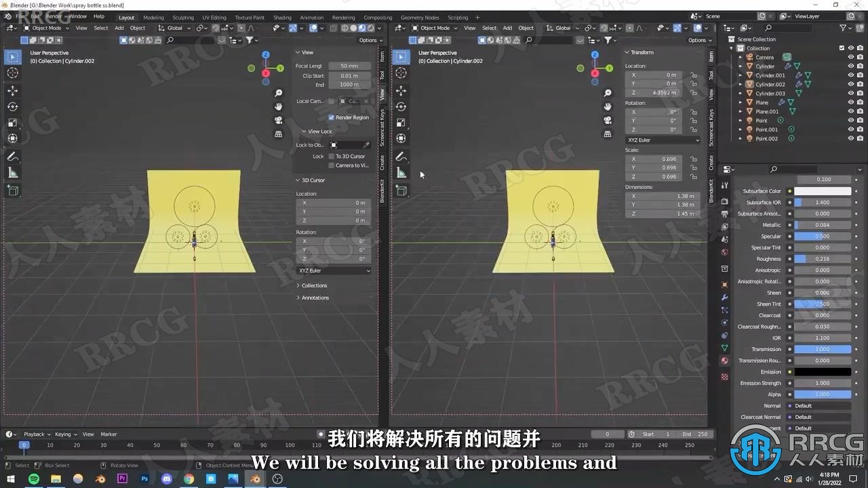This screenshot has height=488, width=868.
Task: Open Modifier properties wrench tab
Action: tap(725, 298)
